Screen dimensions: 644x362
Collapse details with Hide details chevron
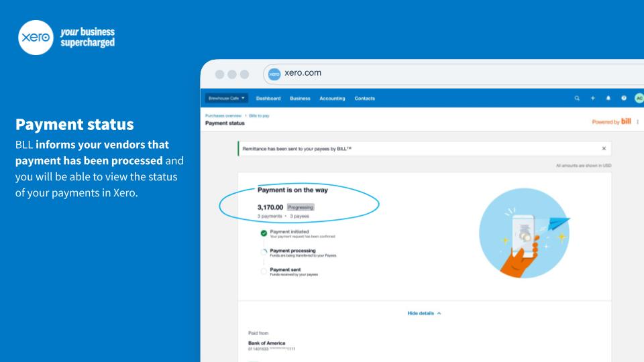424,313
